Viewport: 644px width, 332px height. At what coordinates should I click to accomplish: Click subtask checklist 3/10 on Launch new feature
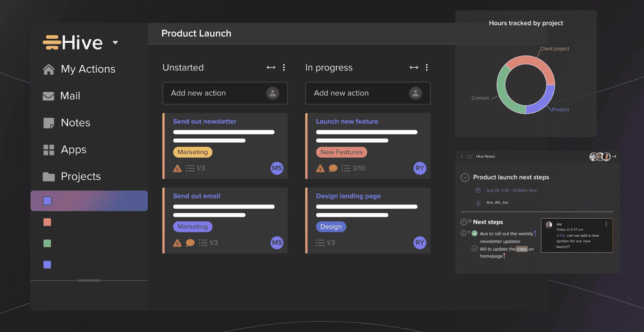tap(353, 168)
